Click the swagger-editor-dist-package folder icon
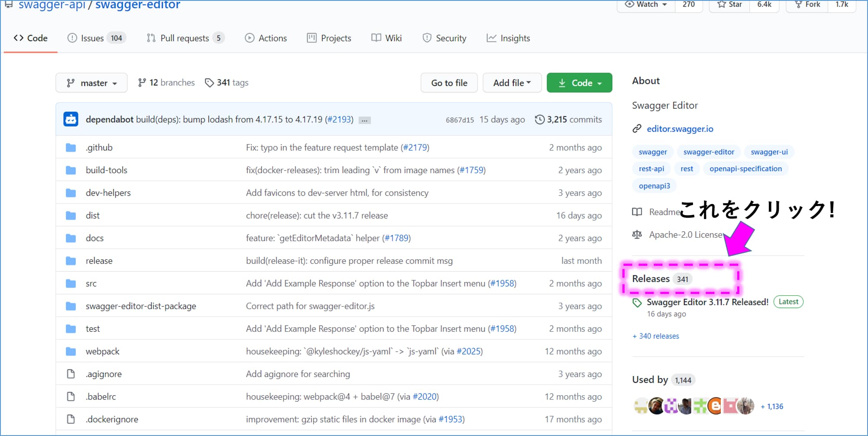The image size is (868, 436). [71, 306]
